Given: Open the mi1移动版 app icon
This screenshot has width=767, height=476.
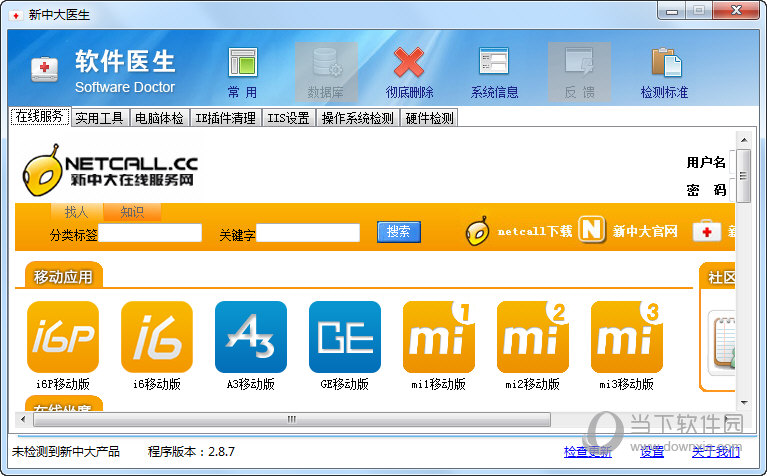Looking at the screenshot, I should click(x=439, y=337).
